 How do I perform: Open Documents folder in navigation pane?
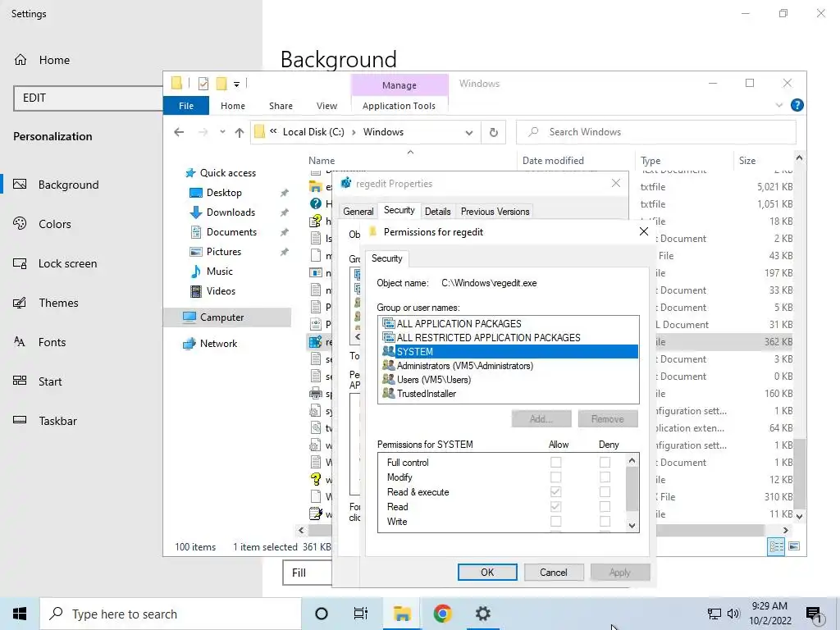(x=231, y=232)
